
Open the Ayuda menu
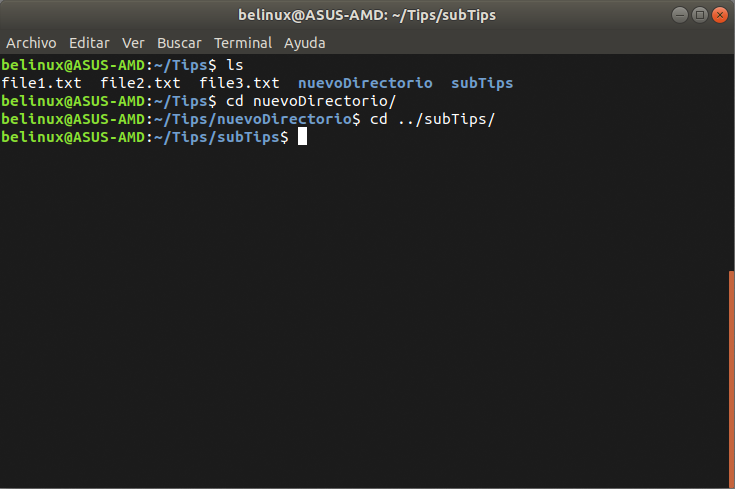click(305, 43)
